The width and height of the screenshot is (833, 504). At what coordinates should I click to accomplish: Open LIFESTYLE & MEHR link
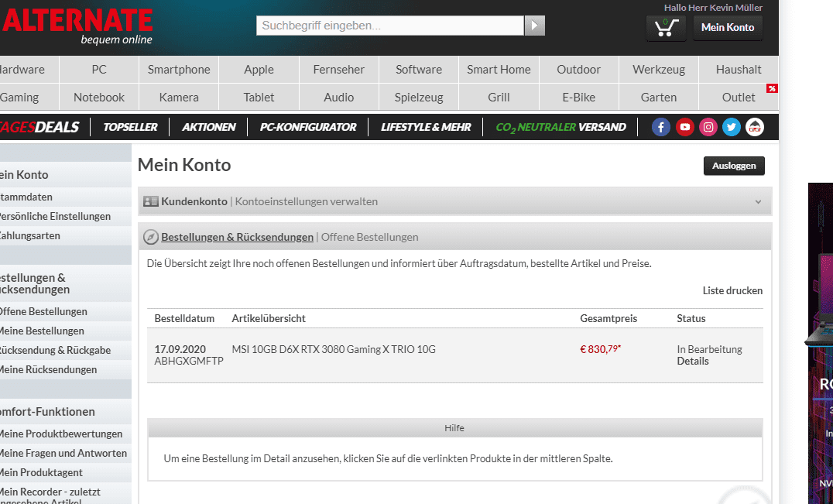(x=426, y=127)
